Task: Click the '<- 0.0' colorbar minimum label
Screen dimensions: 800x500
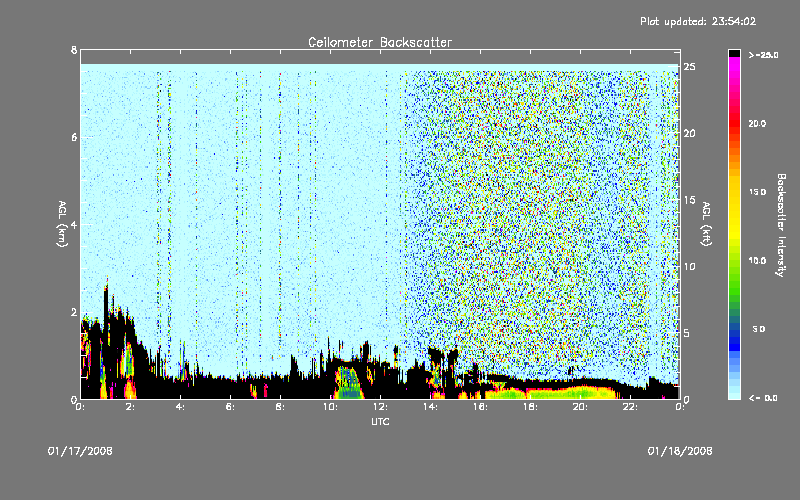Action: (x=763, y=398)
